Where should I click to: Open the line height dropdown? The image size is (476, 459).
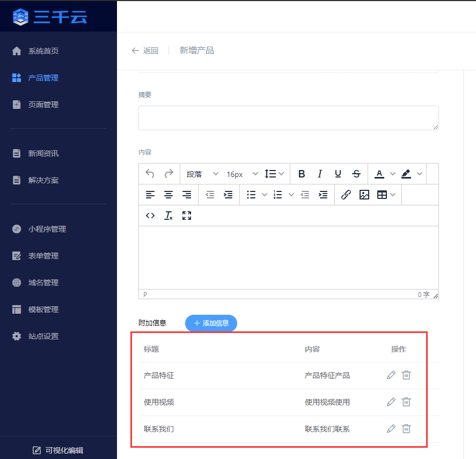[x=274, y=174]
